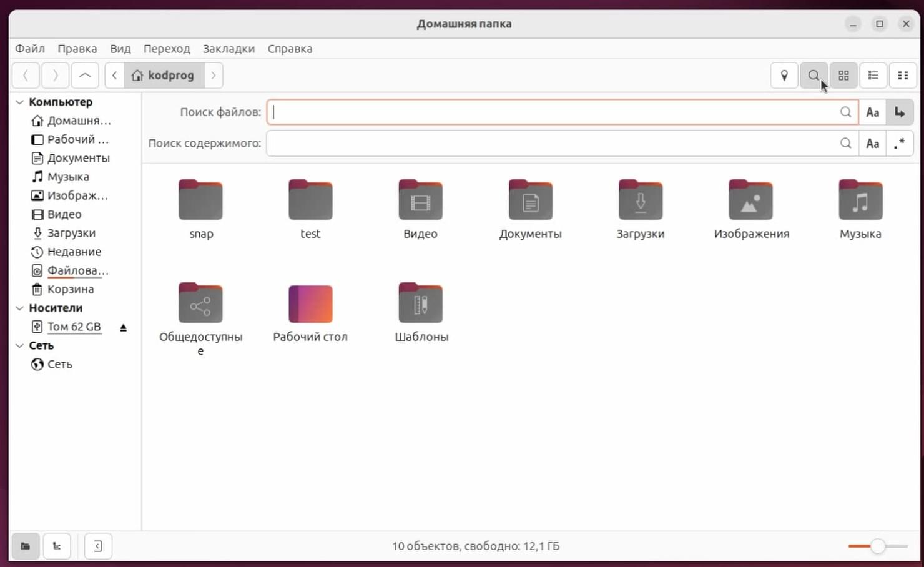Minimize the Домашняя папка window
This screenshot has height=567, width=924.
click(x=853, y=24)
